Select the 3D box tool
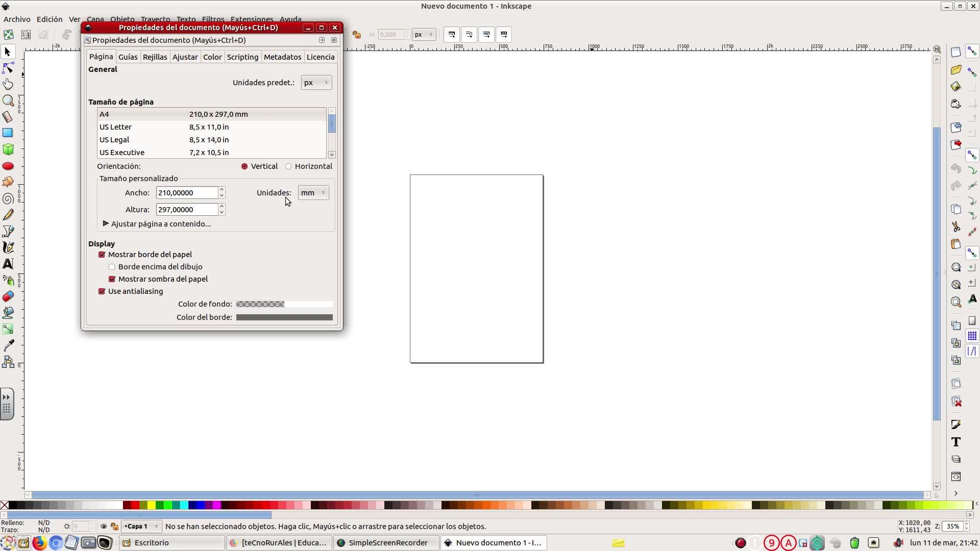The width and height of the screenshot is (980, 551). [8, 149]
